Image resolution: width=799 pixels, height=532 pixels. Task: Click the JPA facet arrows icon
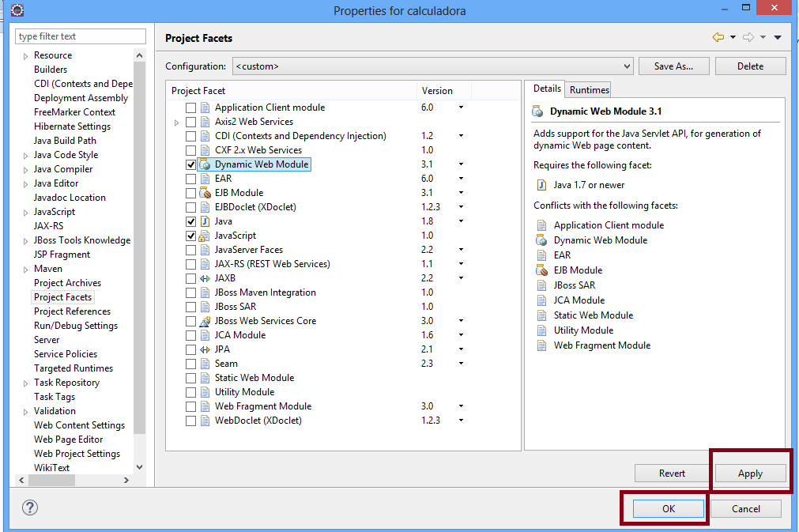(x=205, y=349)
